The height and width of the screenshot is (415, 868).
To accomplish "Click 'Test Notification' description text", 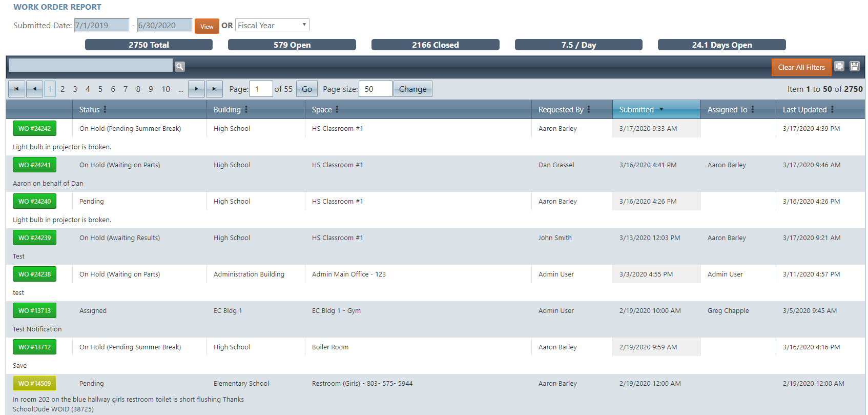I will coord(37,329).
